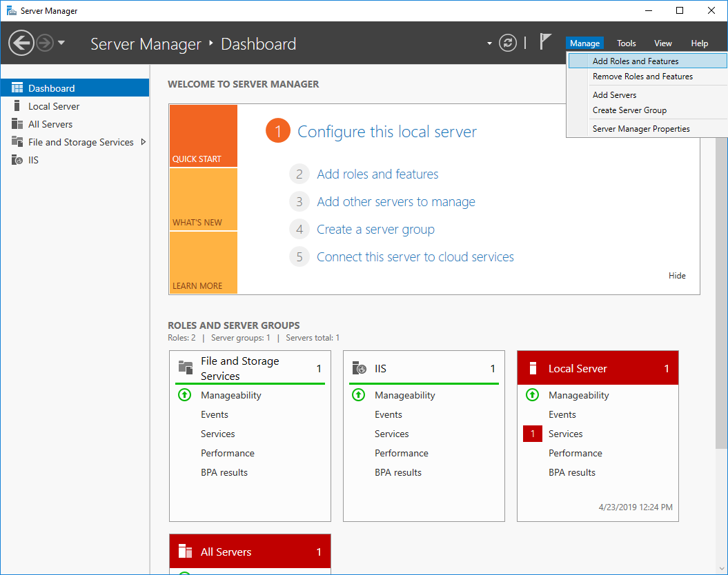
Task: Select the LEARN MORE tile
Action: (204, 263)
